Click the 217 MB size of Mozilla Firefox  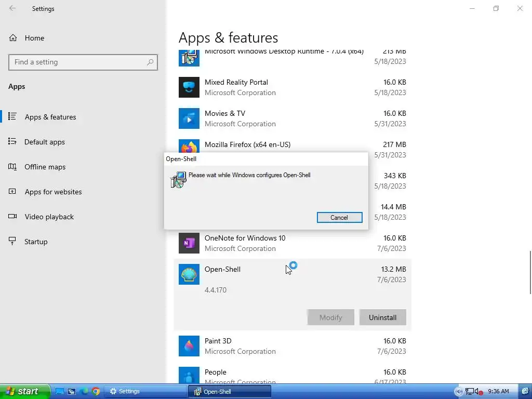click(x=394, y=144)
